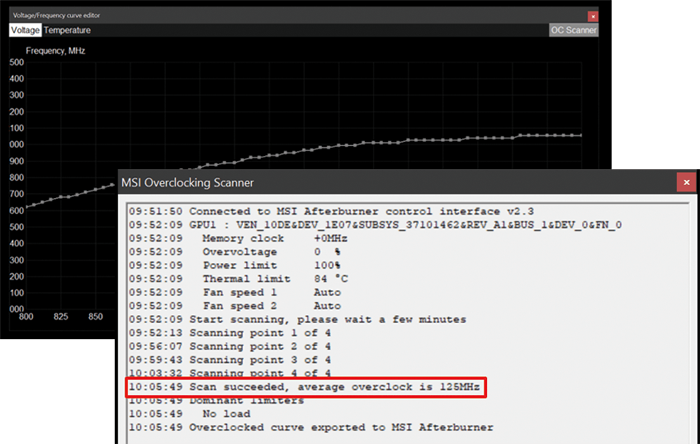Click the 'Scan succeeded, average overclock is 125MHz' line
This screenshot has height=444, width=700.
pos(304,387)
